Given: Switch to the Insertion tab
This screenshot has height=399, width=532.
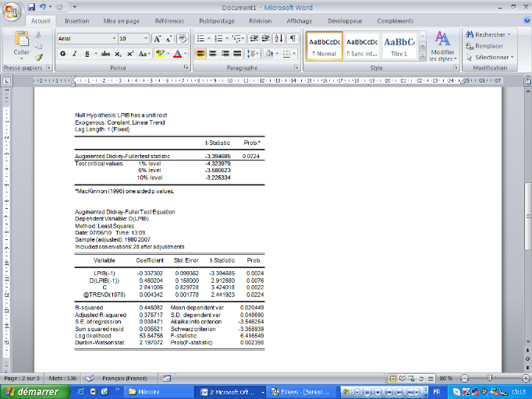Looking at the screenshot, I should pyautogui.click(x=76, y=21).
